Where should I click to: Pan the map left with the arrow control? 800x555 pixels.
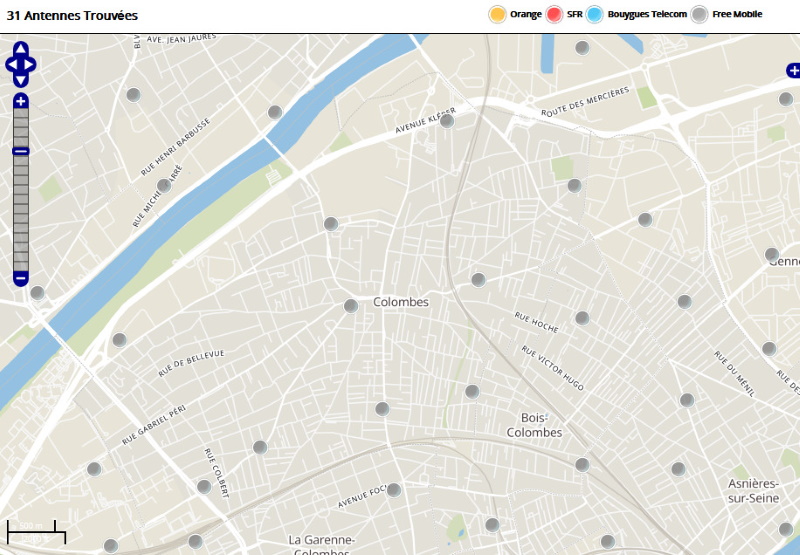pyautogui.click(x=11, y=65)
